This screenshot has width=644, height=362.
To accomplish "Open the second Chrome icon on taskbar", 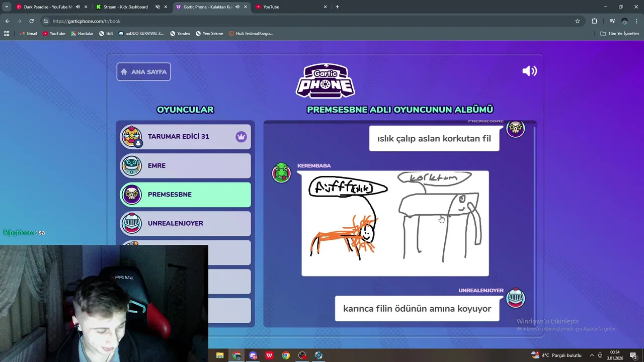I will click(286, 355).
